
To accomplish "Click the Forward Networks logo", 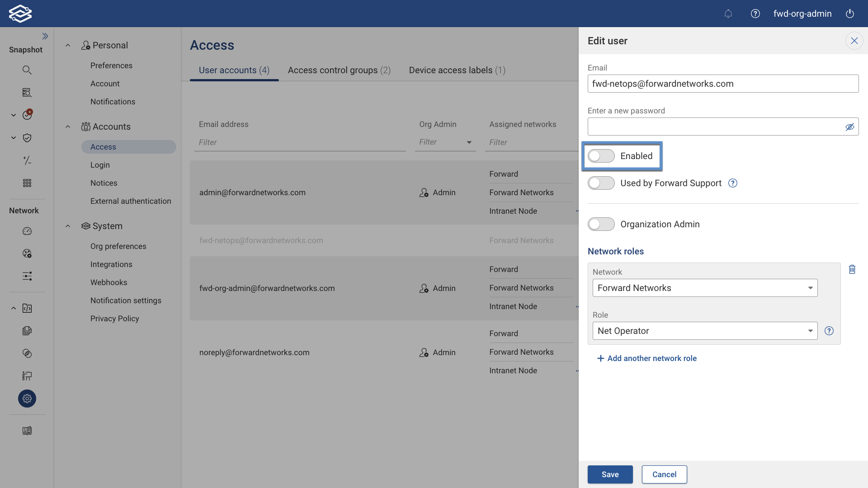I will click(20, 13).
